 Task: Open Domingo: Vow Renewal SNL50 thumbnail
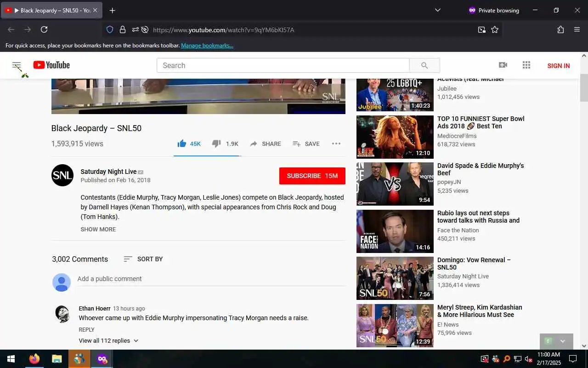[395, 278]
